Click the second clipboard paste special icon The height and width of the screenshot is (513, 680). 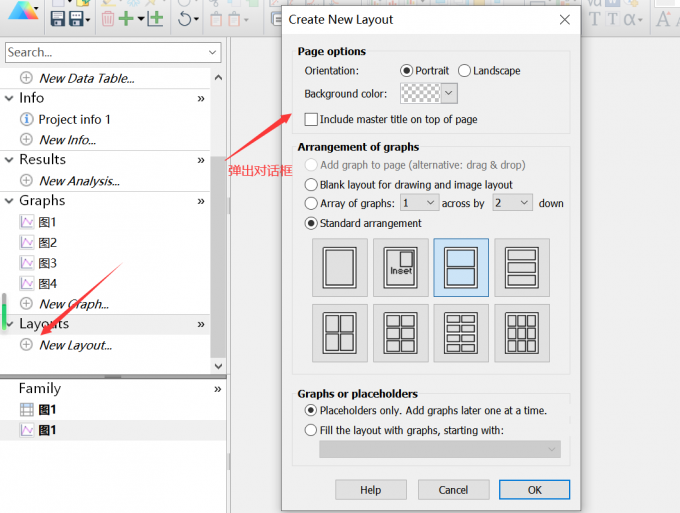click(x=234, y=20)
